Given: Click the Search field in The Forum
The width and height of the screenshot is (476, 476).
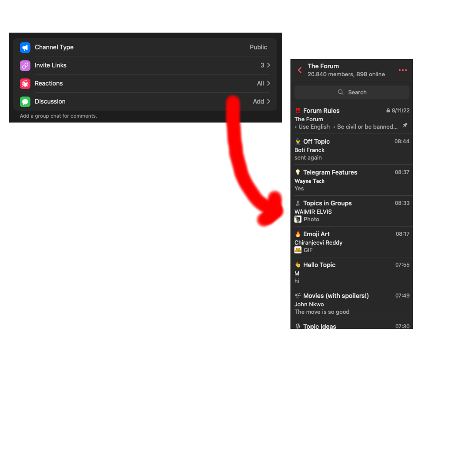Looking at the screenshot, I should pos(352,92).
